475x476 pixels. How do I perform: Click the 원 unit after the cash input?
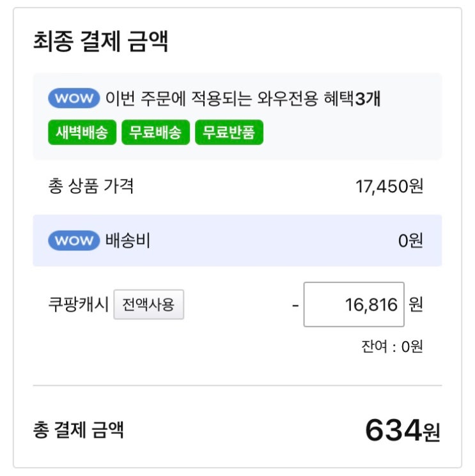click(x=416, y=305)
